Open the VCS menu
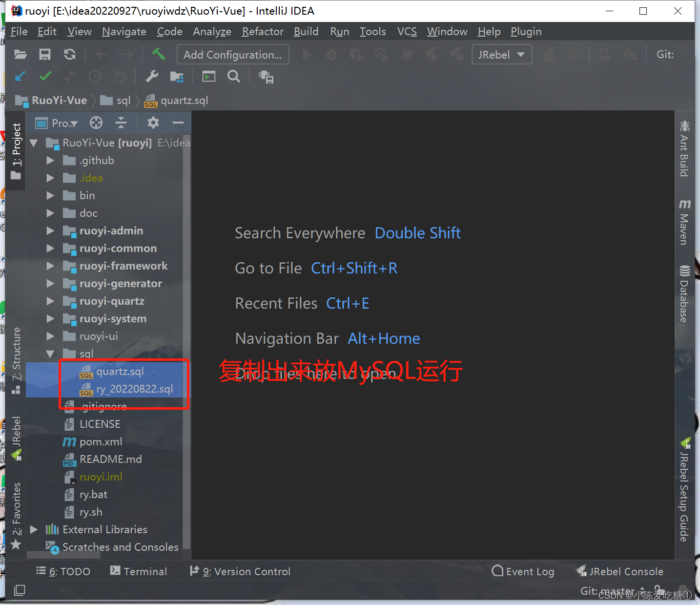Viewport: 700px width, 605px height. point(407,31)
